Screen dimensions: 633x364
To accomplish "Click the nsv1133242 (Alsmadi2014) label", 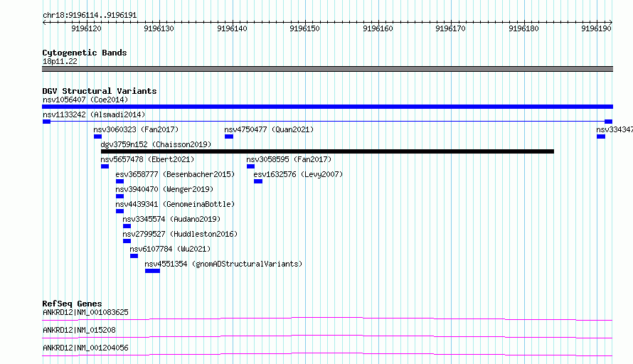I will (94, 114).
